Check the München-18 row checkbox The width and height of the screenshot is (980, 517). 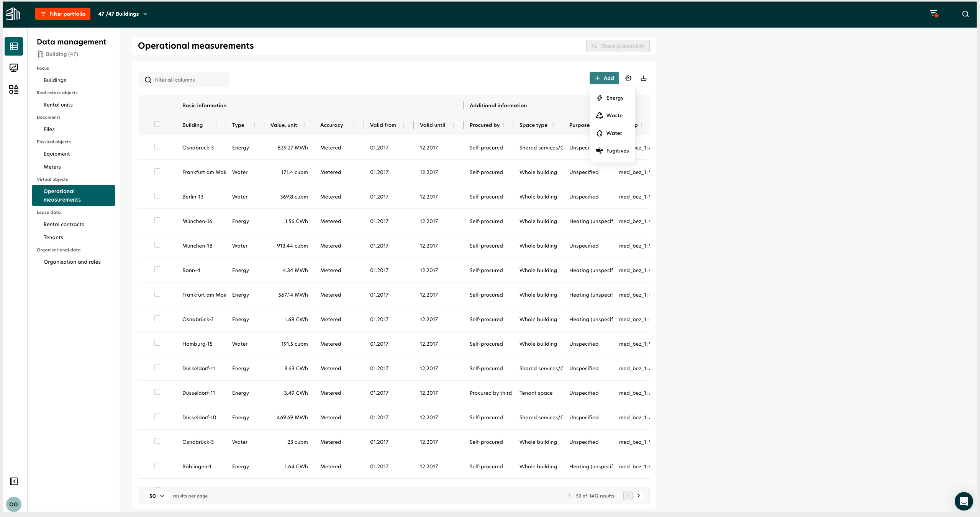[157, 245]
